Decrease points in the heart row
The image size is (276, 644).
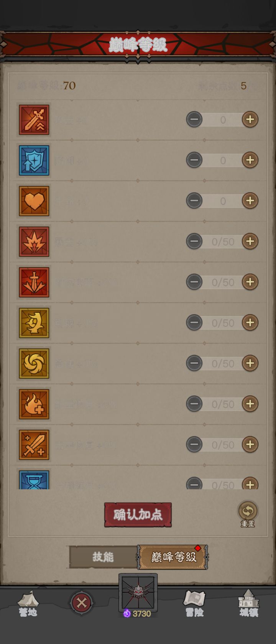pos(194,201)
